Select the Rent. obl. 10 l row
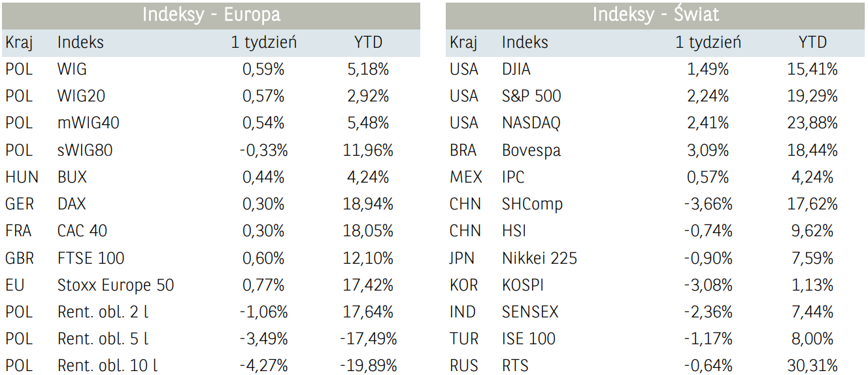This screenshot has height=375, width=868. (x=107, y=366)
